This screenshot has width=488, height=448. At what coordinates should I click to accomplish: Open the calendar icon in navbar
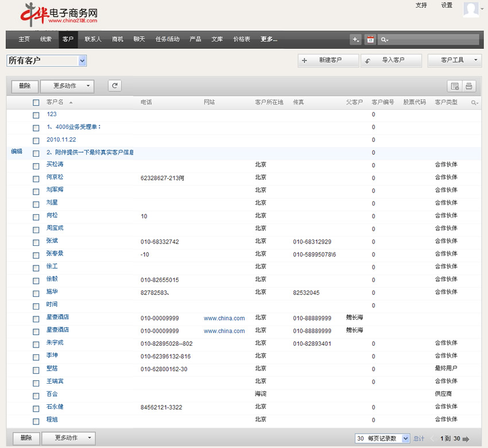tap(370, 40)
